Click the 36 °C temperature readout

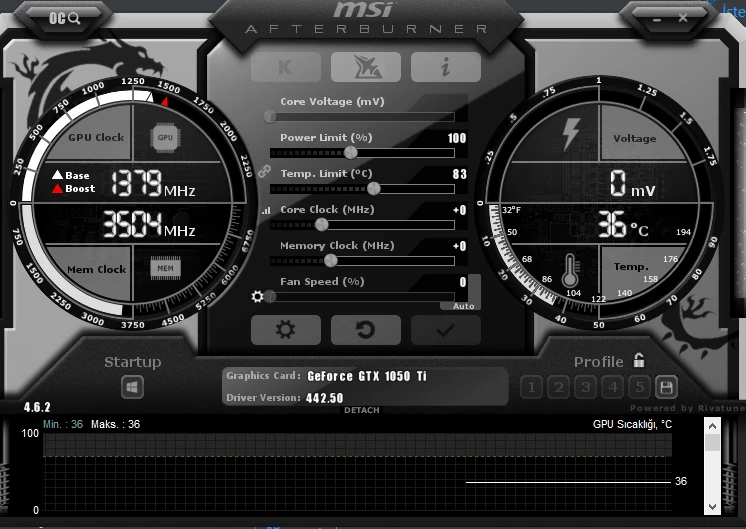623,225
